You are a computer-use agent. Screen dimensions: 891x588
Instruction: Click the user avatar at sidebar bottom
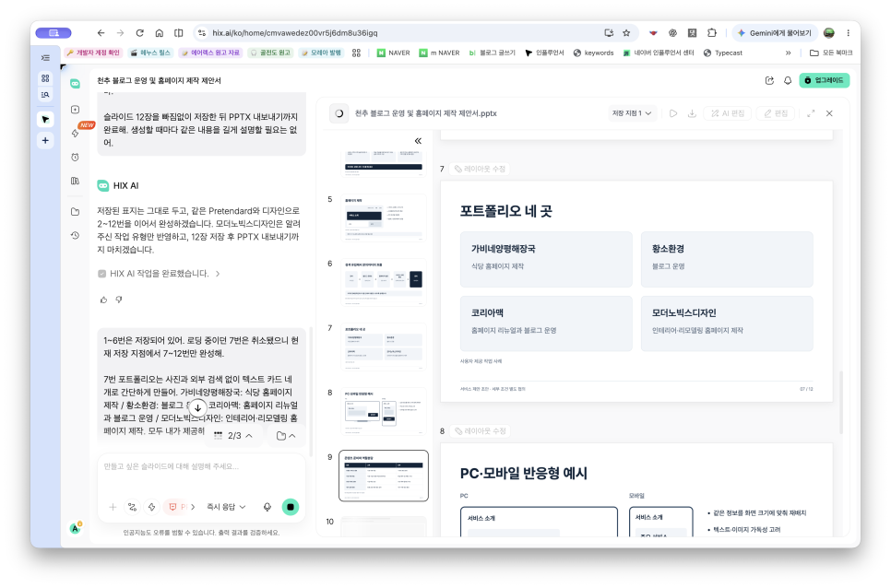click(75, 528)
